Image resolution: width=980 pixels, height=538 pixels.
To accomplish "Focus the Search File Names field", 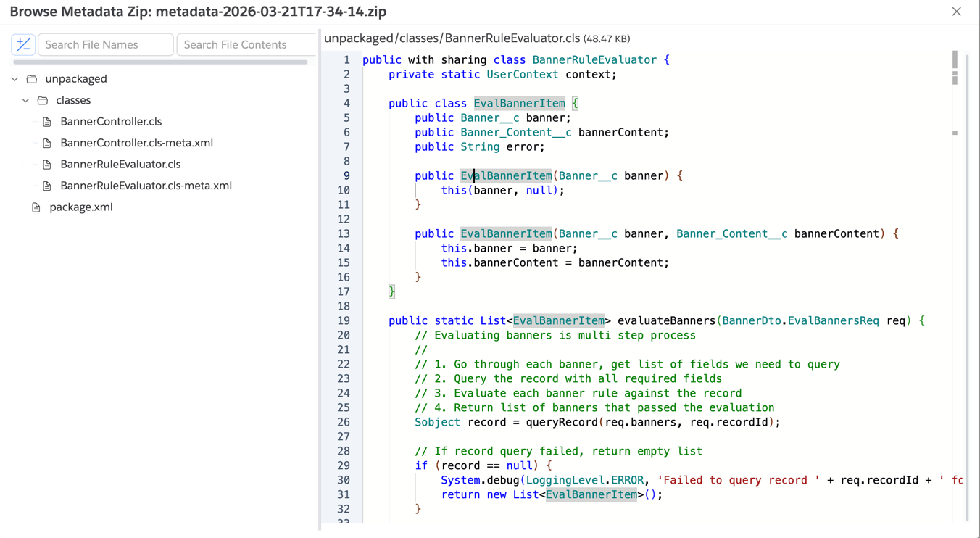I will 106,44.
